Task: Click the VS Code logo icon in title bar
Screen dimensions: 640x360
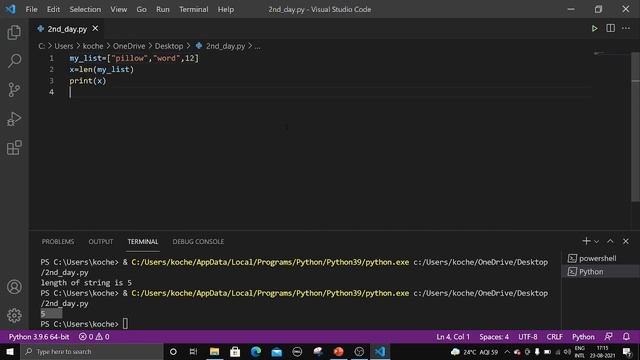Action: coord(10,9)
